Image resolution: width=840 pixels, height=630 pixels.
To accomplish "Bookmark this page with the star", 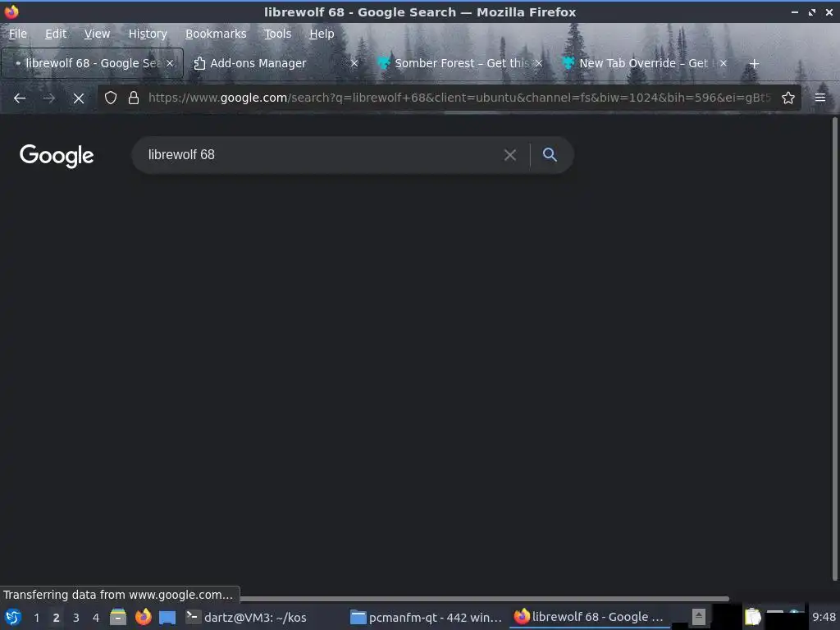I will tap(787, 98).
